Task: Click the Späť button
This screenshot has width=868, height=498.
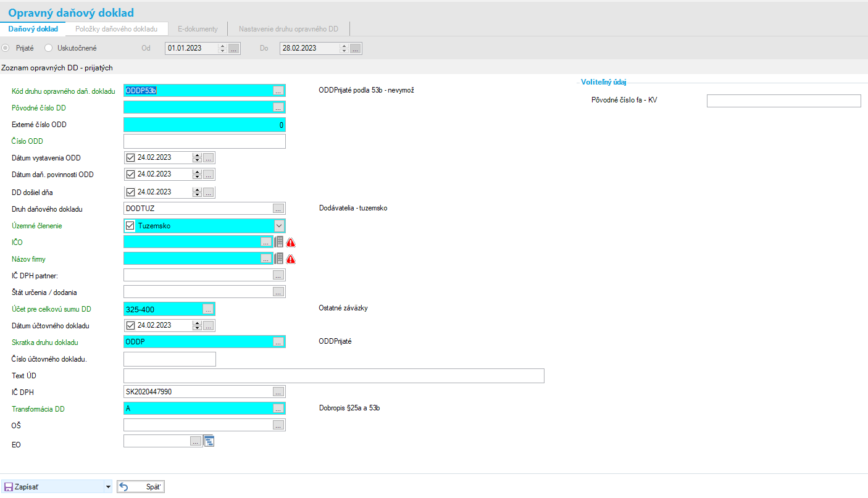Action: [141, 487]
